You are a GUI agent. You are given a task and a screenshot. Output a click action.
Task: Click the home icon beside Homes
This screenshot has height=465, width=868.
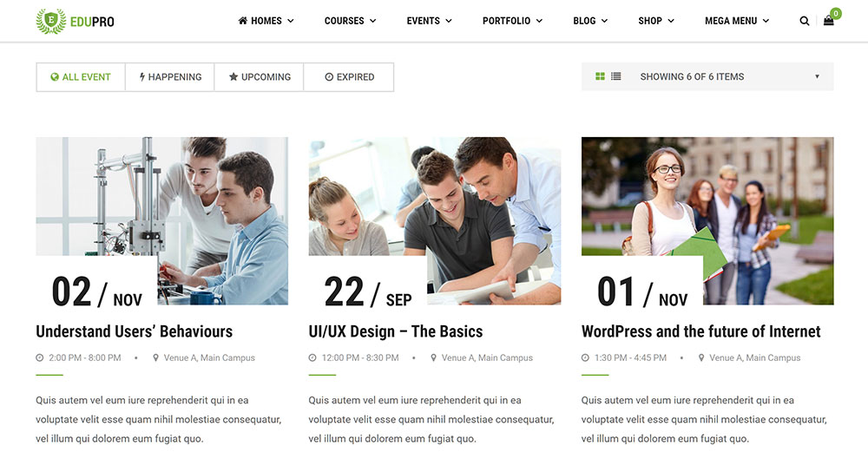(242, 21)
